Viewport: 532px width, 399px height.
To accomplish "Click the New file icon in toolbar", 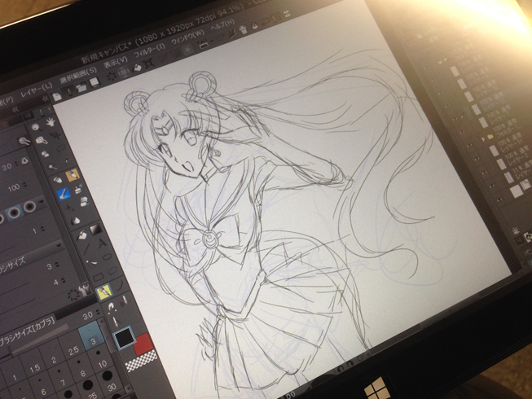I will point(57,97).
